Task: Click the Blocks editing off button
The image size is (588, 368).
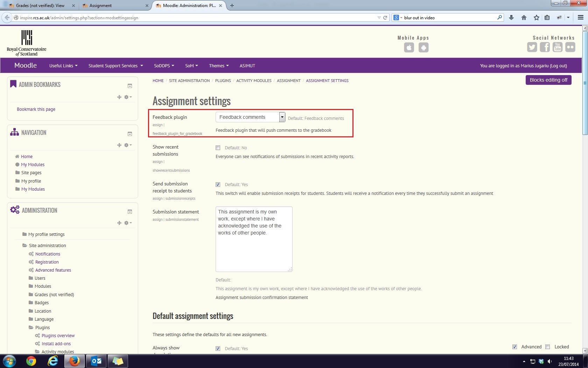Action: (x=548, y=80)
